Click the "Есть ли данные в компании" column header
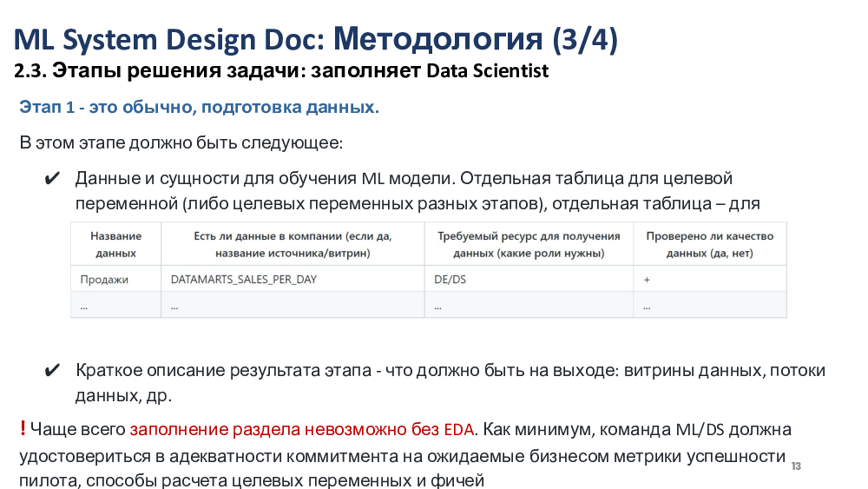This screenshot has width=868, height=489. click(x=292, y=244)
